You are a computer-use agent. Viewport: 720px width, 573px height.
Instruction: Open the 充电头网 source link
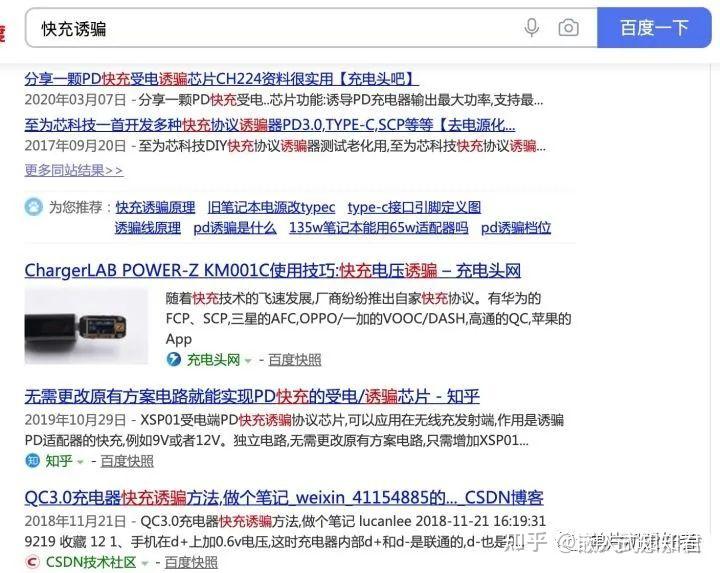pyautogui.click(x=213, y=360)
